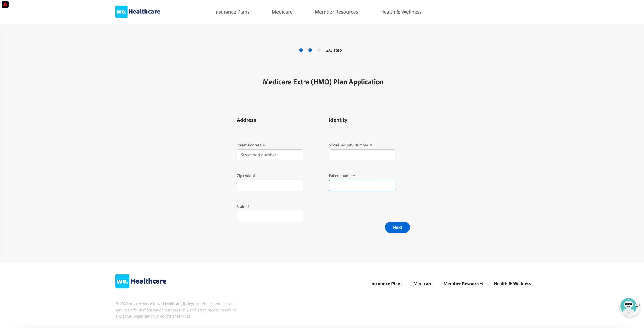Click footer Health & Wellness link
The height and width of the screenshot is (328, 644).
(x=513, y=284)
